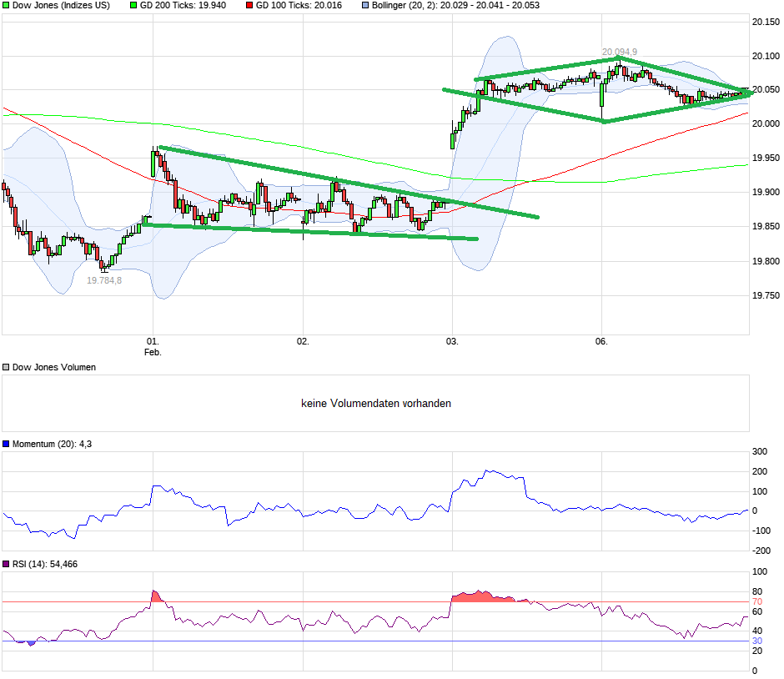Click the RSI axis value 80
This screenshot has width=784, height=679.
tap(757, 592)
